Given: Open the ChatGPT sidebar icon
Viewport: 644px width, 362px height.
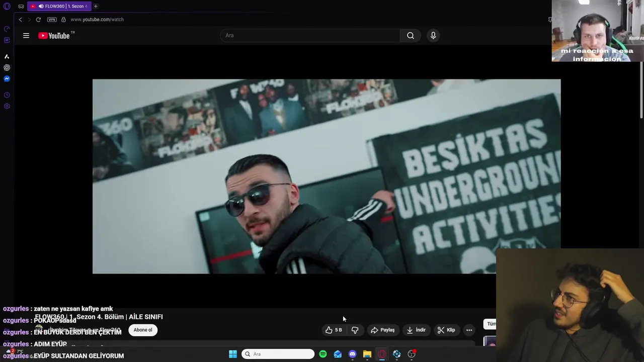Looking at the screenshot, I should pyautogui.click(x=7, y=67).
